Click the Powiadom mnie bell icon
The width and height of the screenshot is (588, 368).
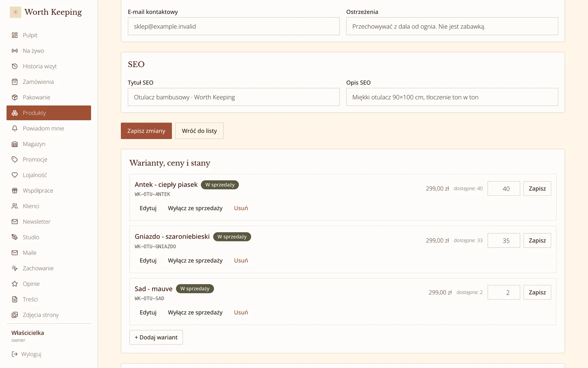coord(15,128)
